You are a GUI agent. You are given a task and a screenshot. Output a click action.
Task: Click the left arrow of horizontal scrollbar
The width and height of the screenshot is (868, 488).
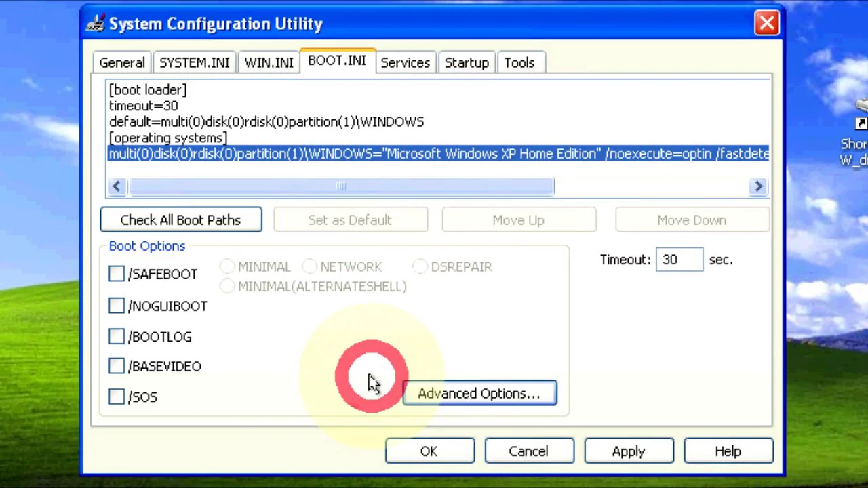(x=117, y=186)
